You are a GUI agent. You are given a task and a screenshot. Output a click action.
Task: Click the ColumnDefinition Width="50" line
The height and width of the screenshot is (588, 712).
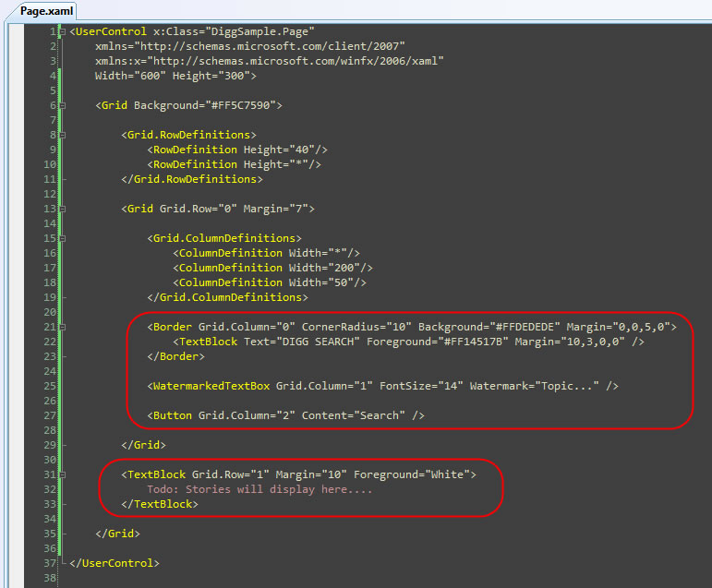point(270,282)
